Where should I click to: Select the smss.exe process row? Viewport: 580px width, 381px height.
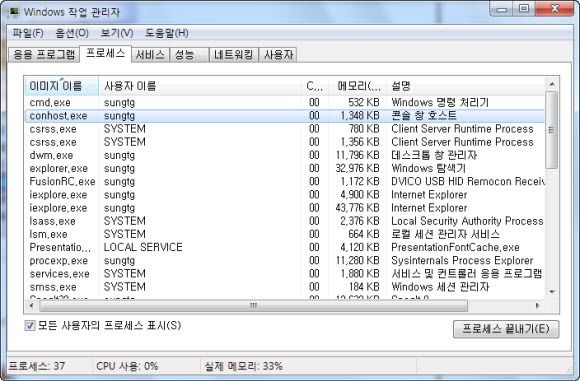point(284,287)
